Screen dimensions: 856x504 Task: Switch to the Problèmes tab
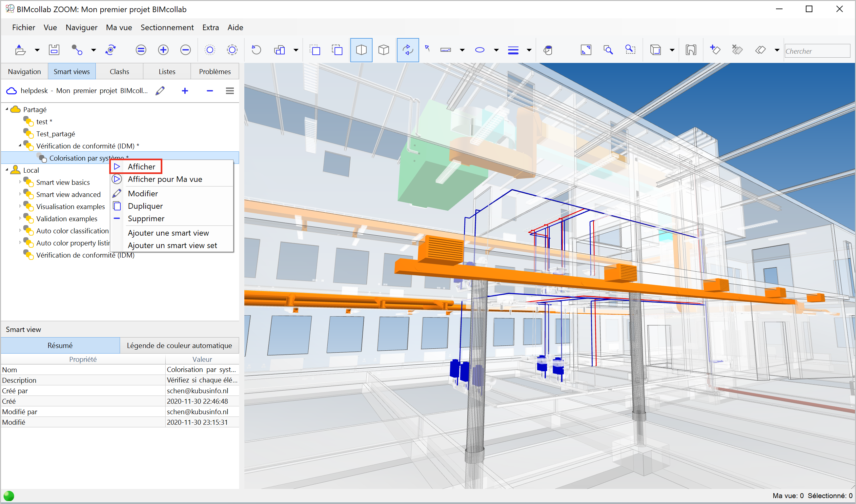tap(215, 72)
